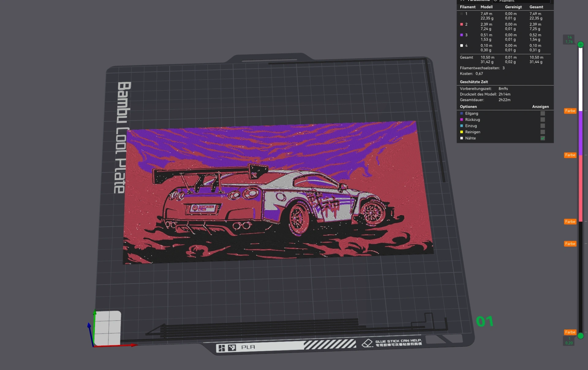Click the green bottom handle of layer slider
Image resolution: width=588 pixels, height=370 pixels.
580,336
